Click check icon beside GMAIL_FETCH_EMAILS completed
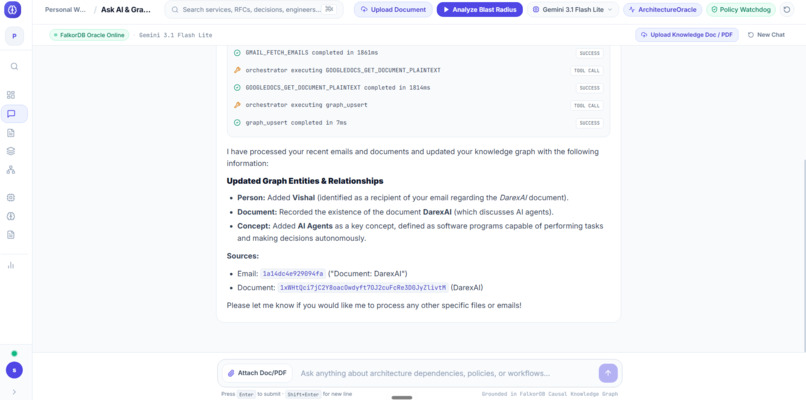 tap(237, 52)
